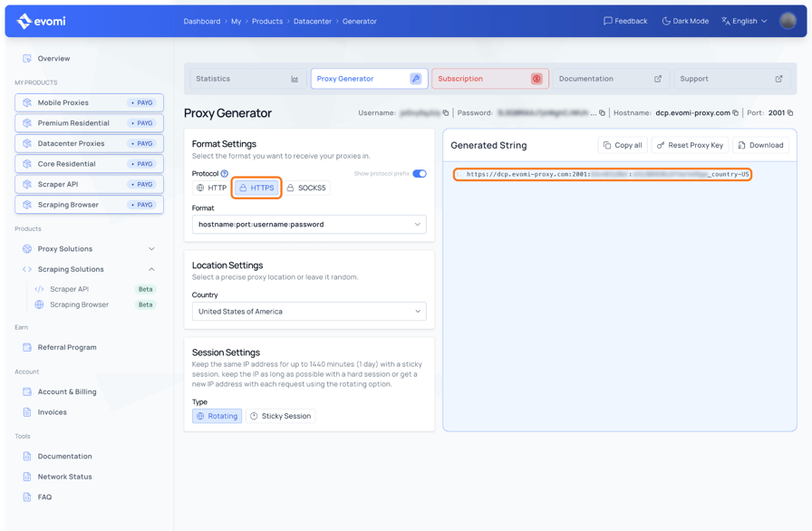
Task: Select the Sticky Session type
Action: pos(281,416)
